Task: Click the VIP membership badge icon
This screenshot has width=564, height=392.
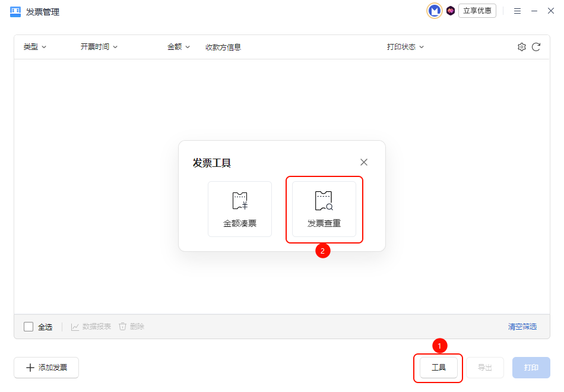Action: [451, 11]
